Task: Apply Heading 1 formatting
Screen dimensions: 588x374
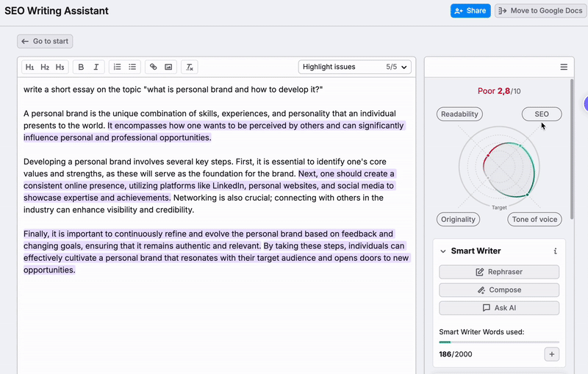Action: (x=29, y=67)
